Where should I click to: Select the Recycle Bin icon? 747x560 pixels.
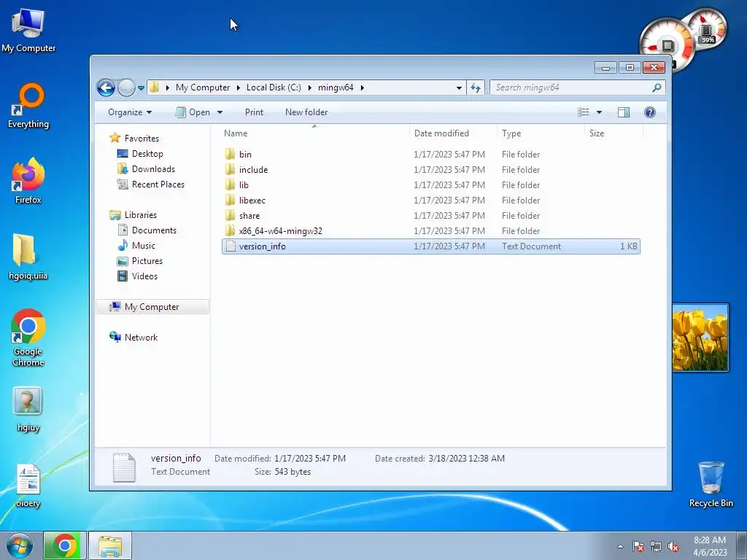tap(711, 484)
